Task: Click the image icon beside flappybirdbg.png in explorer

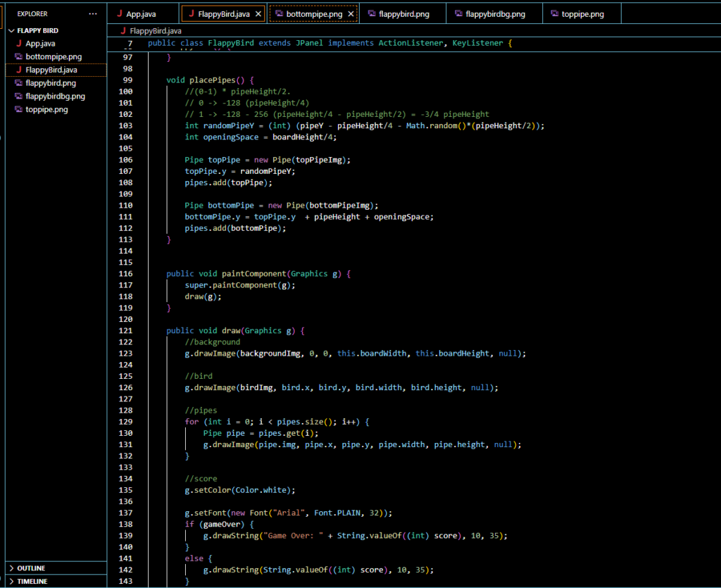Action: pyautogui.click(x=18, y=96)
